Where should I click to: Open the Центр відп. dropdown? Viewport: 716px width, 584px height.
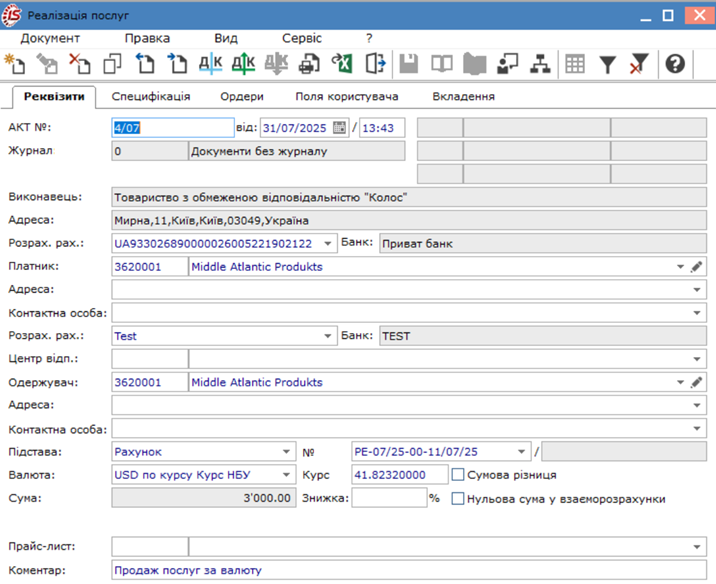pos(697,359)
